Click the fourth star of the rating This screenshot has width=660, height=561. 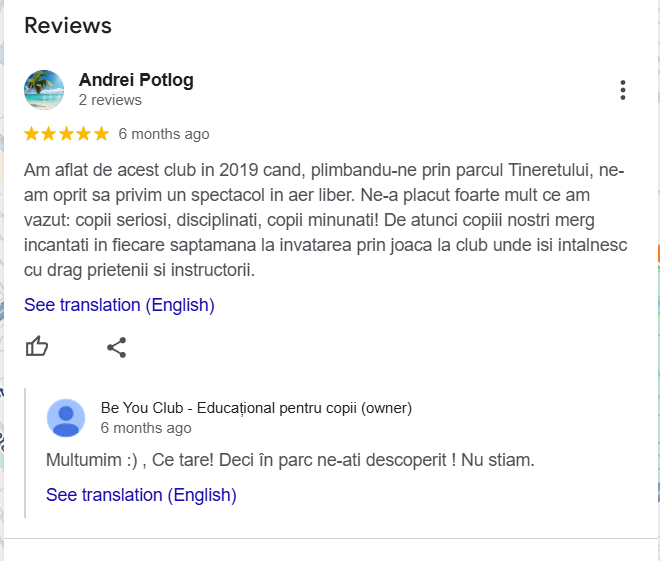tap(83, 134)
